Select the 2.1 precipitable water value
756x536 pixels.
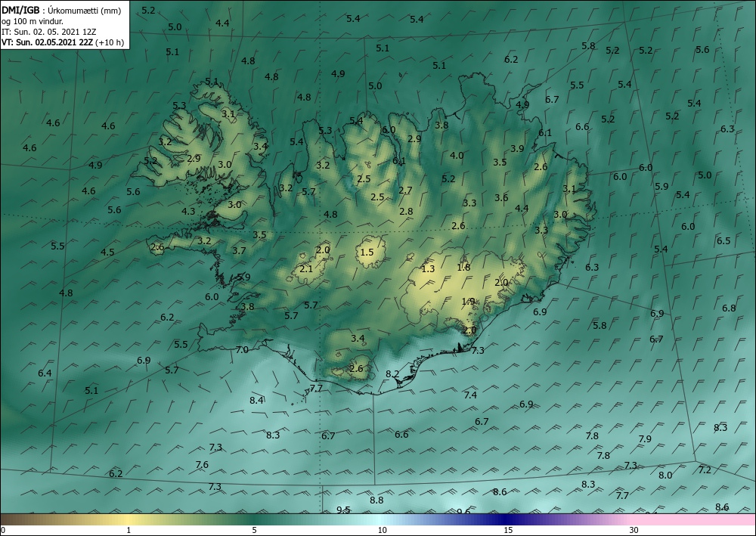tap(306, 269)
